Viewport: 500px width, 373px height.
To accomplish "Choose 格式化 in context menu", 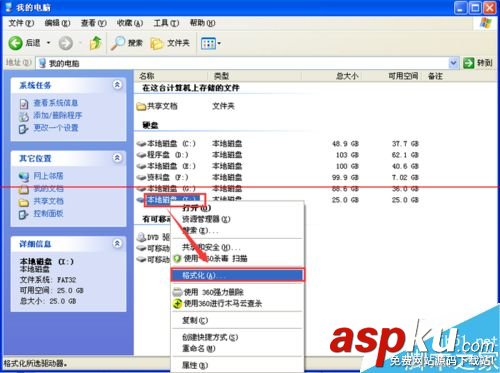I will coord(237,275).
